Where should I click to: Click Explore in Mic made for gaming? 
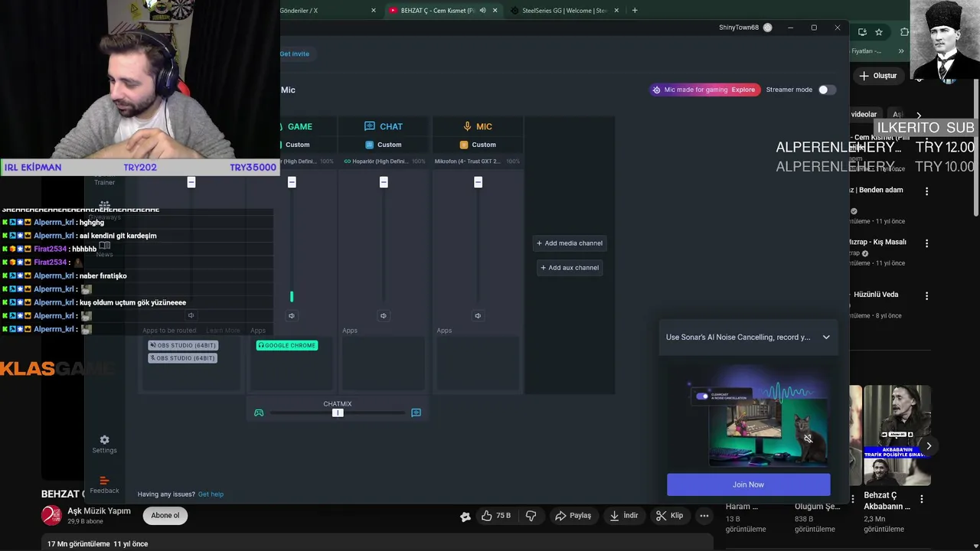[x=743, y=90]
